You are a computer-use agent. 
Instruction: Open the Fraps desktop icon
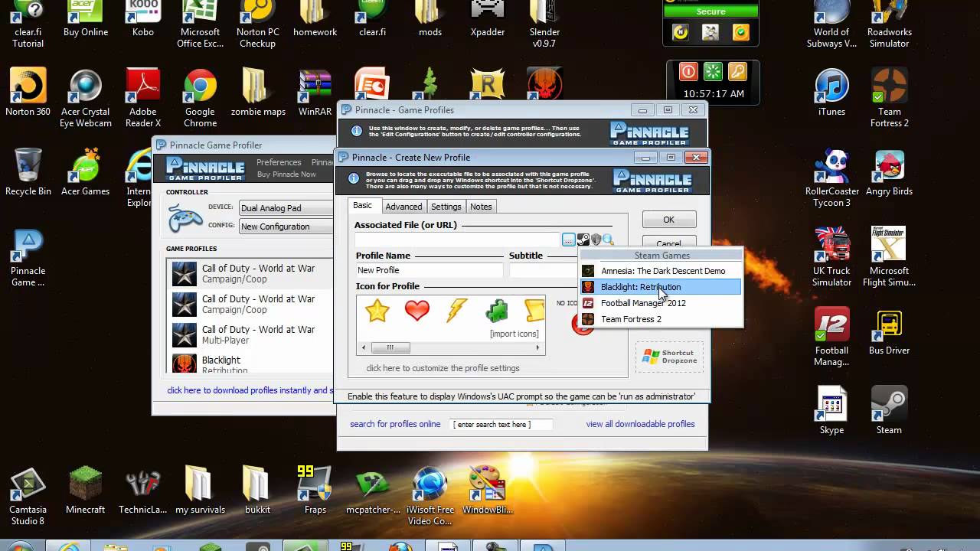pyautogui.click(x=315, y=491)
